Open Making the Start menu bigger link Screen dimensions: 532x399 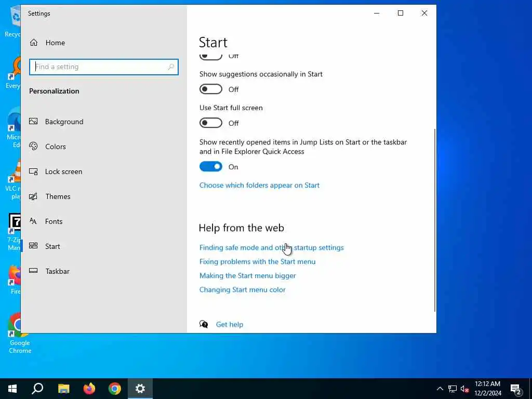pyautogui.click(x=247, y=275)
